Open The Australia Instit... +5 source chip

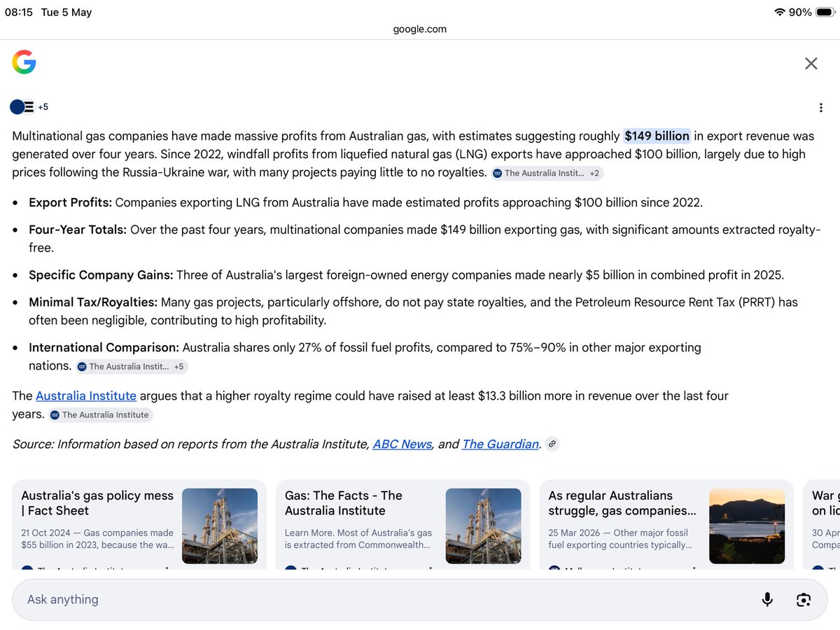pyautogui.click(x=132, y=366)
